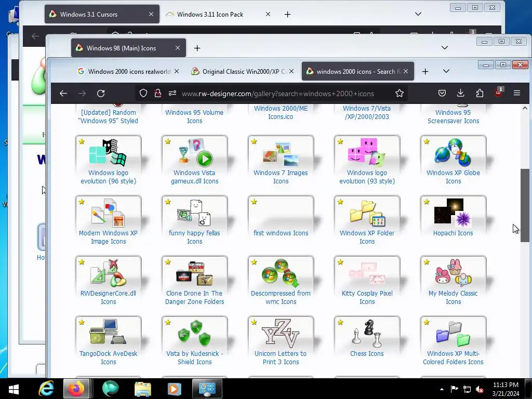Open Vista by Kudesnick Shield Icons thumbnail
Image resolution: width=532 pixels, height=399 pixels.
(x=194, y=332)
